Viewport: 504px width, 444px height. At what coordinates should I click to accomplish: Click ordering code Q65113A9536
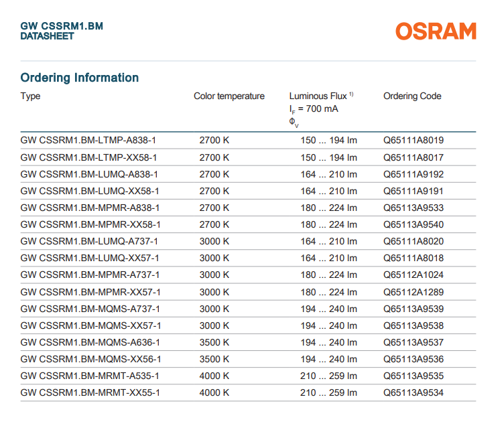point(414,359)
